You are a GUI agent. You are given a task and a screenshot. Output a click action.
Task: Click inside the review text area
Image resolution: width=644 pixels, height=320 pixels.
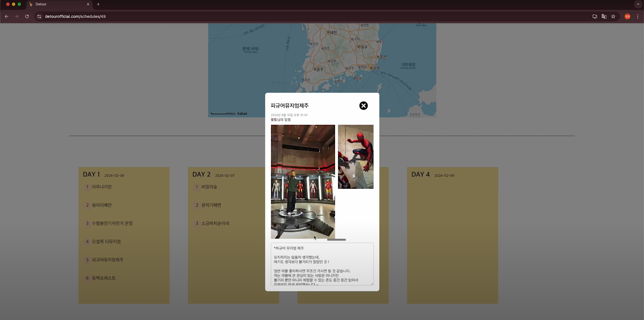pos(322,264)
